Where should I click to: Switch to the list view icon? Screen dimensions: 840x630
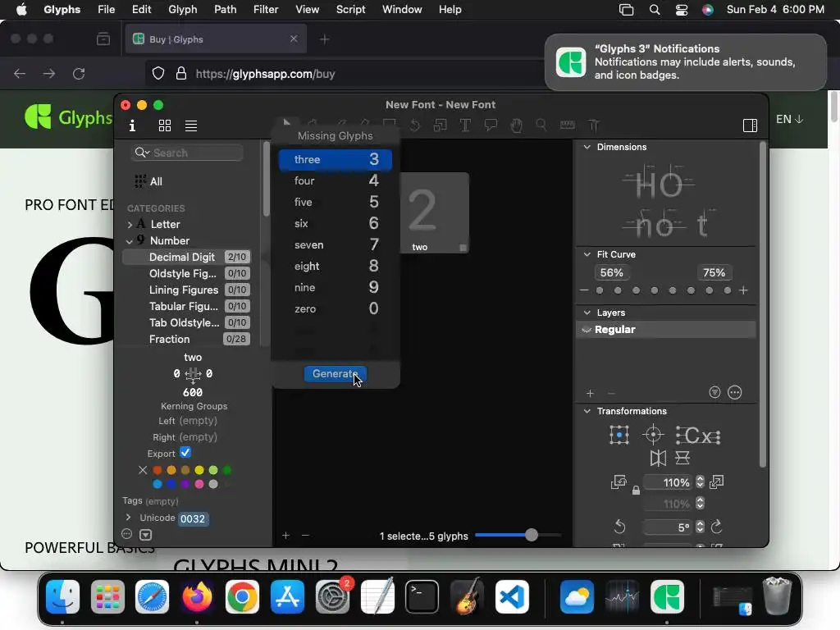[191, 126]
